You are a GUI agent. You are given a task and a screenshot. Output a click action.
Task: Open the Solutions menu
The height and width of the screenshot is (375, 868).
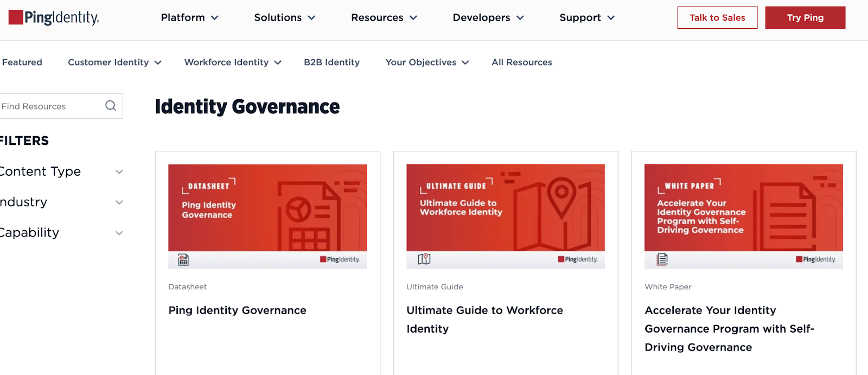(x=285, y=18)
